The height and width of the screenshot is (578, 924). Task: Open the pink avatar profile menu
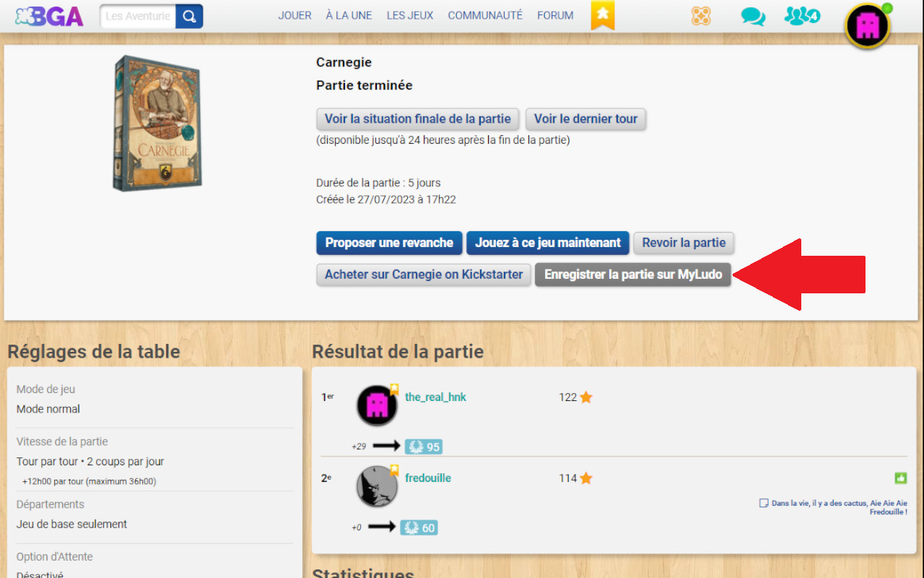868,27
